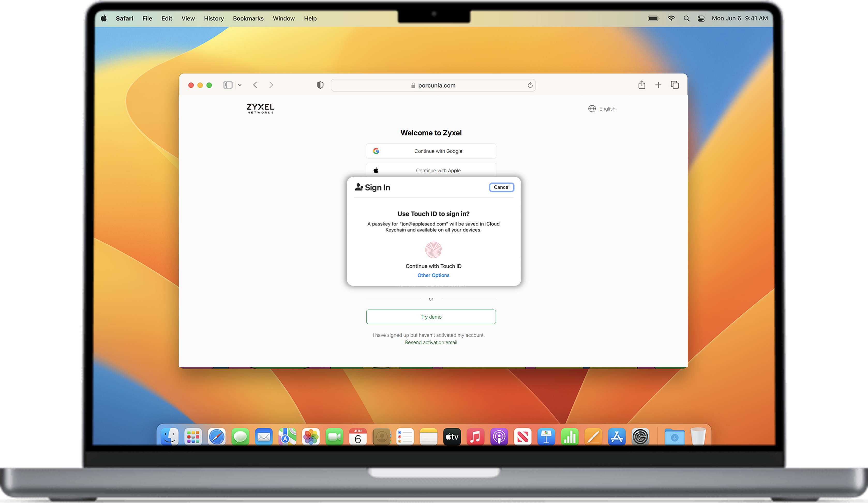868x503 pixels.
Task: Open a new tab with plus icon
Action: [x=658, y=85]
